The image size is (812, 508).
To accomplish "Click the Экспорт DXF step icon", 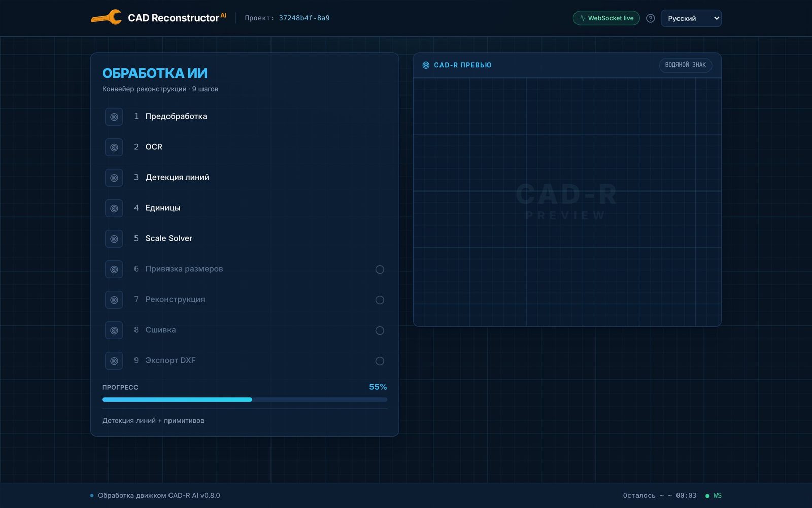I will point(114,361).
